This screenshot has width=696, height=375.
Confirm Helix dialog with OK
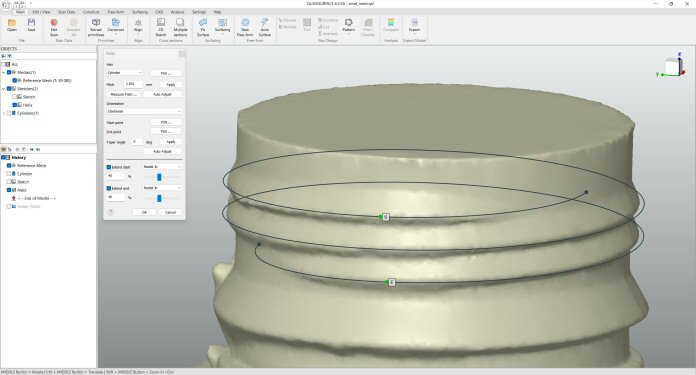144,212
